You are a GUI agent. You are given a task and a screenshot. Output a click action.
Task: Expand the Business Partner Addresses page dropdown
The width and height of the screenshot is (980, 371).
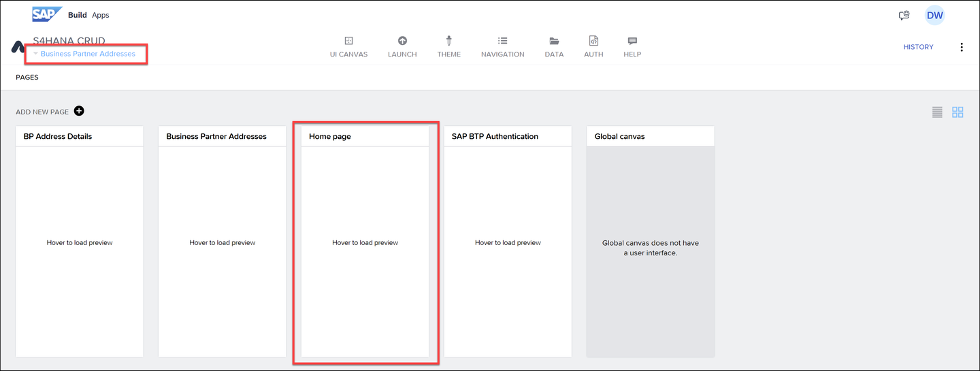(x=84, y=54)
